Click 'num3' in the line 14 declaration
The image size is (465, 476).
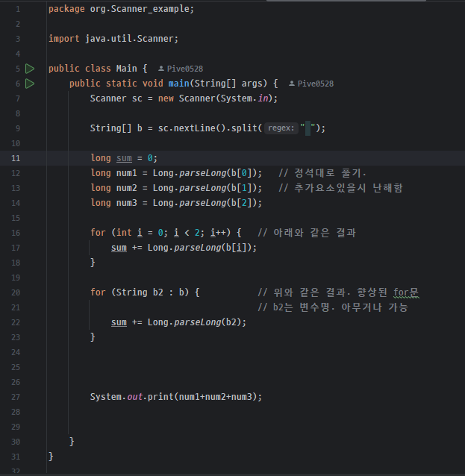(x=127, y=203)
